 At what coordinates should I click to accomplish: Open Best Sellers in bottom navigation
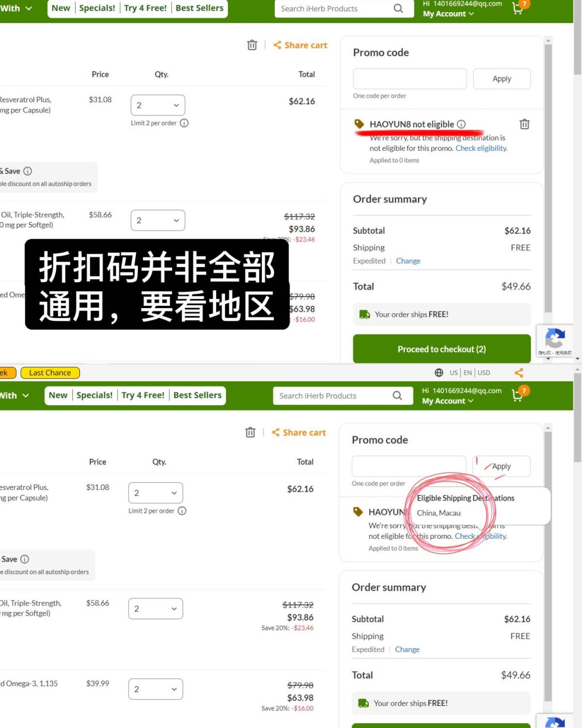(x=197, y=395)
